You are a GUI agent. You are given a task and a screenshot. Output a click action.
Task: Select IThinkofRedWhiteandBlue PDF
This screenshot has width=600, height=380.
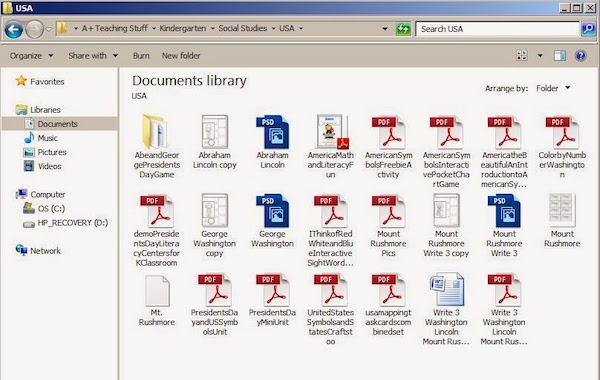(331, 230)
